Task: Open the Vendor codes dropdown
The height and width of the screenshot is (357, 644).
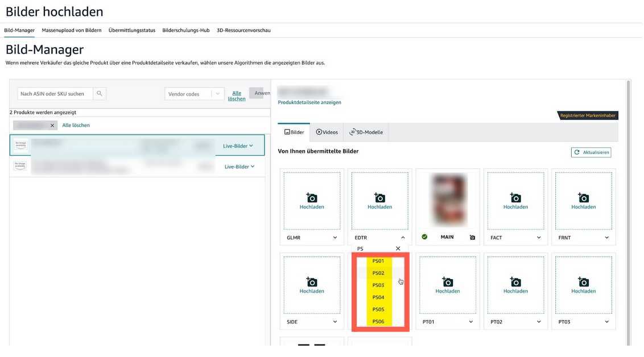Action: click(x=194, y=94)
